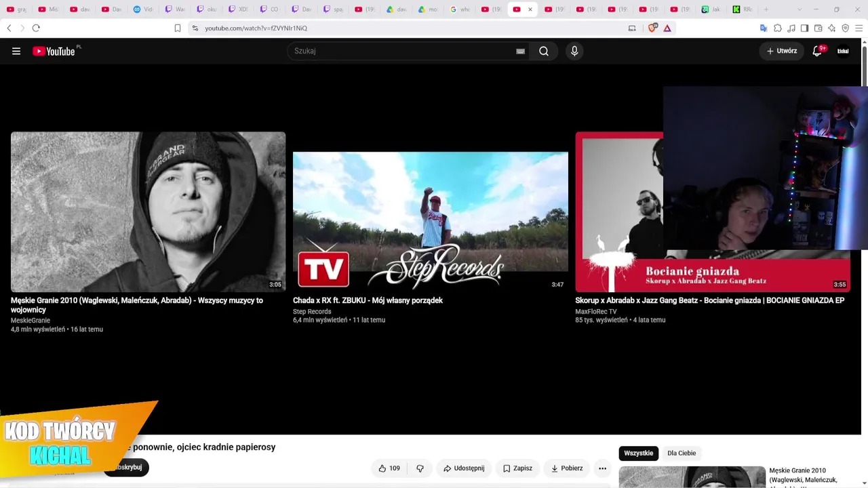Toggle the browser sidebar panel
This screenshot has height=488, width=868.
(x=804, y=28)
